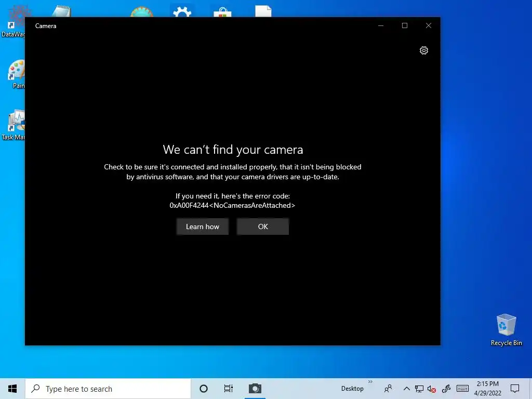Image resolution: width=532 pixels, height=399 pixels.
Task: Open the Windows Start menu
Action: 12,389
